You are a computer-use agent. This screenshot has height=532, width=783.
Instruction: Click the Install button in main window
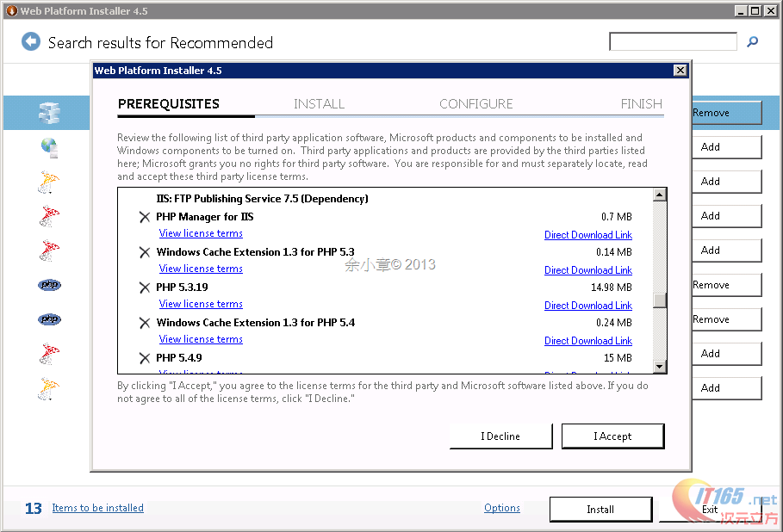600,509
